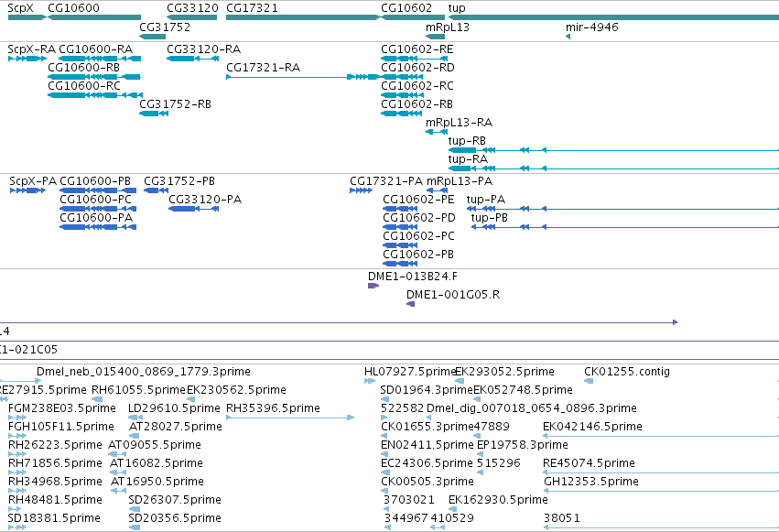Select transcript CG10600-RA
779x532 pixels.
tap(100, 59)
